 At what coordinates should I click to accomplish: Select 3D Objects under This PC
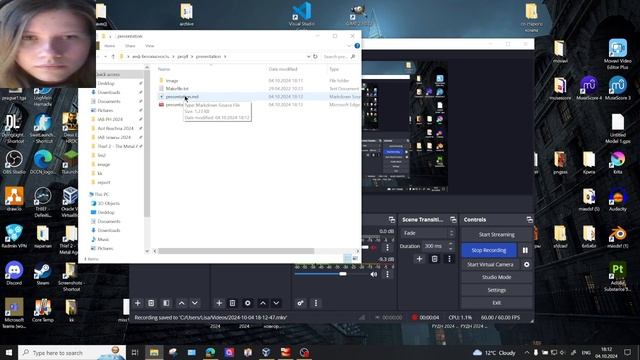point(109,203)
